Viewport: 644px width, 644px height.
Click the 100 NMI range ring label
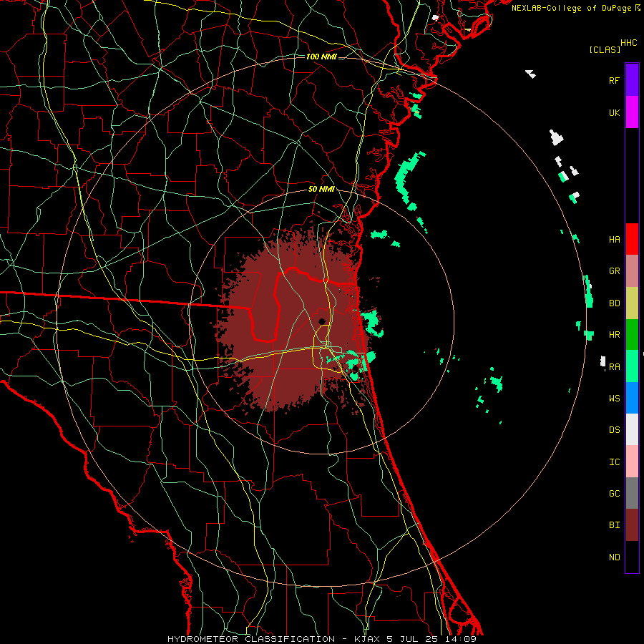coord(321,57)
